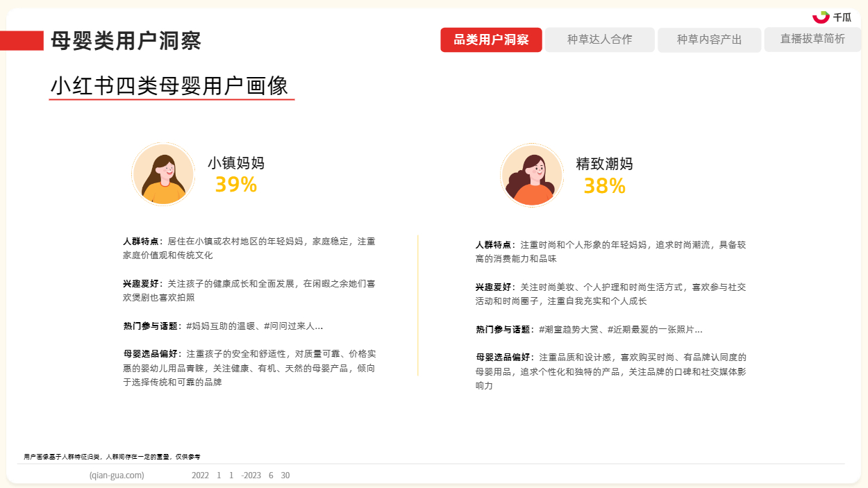
Task: Click 热门参与话题 label under 小镇妈妈
Action: click(x=152, y=326)
